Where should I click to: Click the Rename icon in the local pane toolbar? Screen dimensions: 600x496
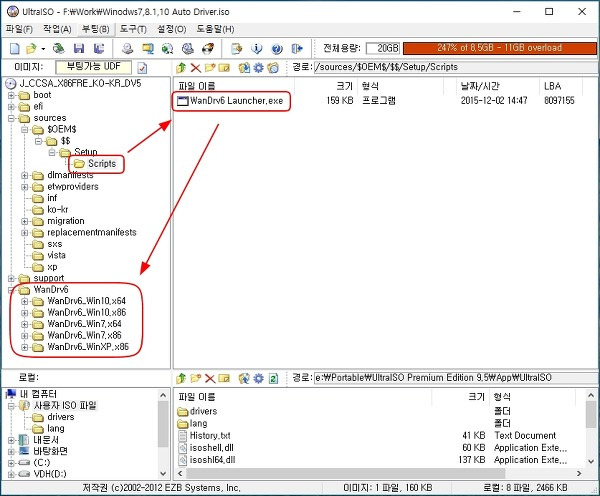224,379
